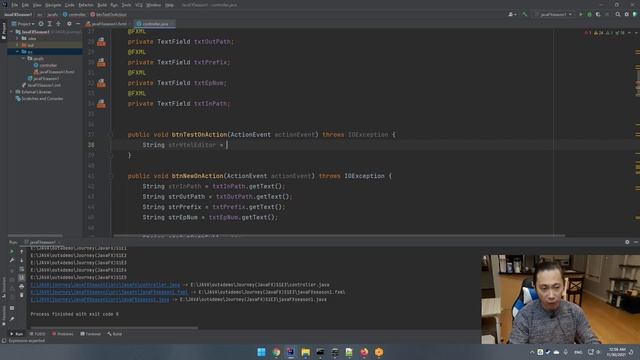
Task: Open the javaFXseason1.java console link
Action: [x=100, y=300]
